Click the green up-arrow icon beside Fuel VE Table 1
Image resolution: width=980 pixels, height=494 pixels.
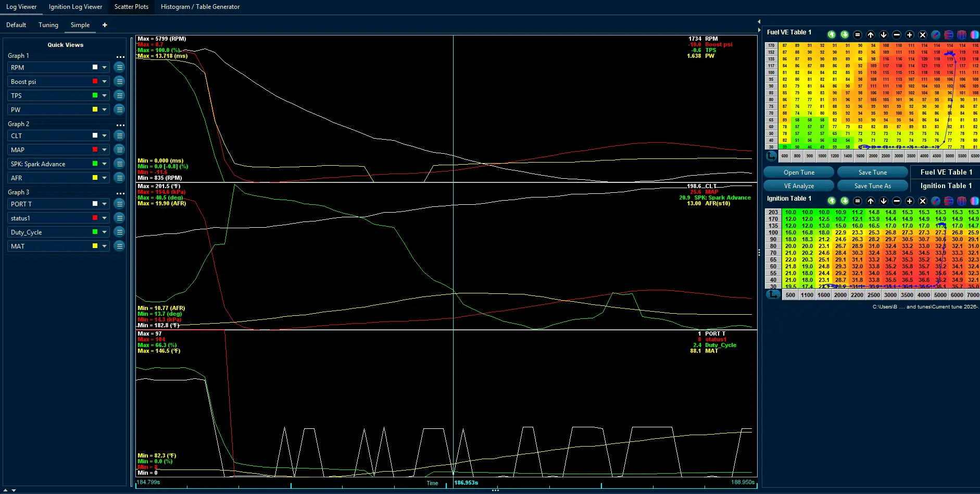[x=832, y=35]
